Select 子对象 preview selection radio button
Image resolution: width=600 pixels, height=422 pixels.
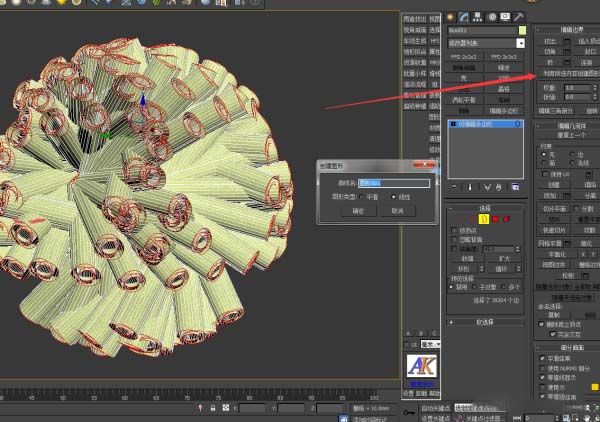tap(474, 287)
